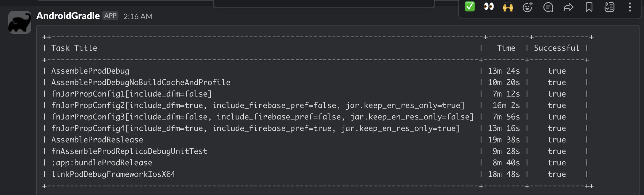Click the fnAssembleProdReplicaDebugUnitTest task name
Image resolution: width=644 pixels, height=195 pixels.
click(x=129, y=151)
